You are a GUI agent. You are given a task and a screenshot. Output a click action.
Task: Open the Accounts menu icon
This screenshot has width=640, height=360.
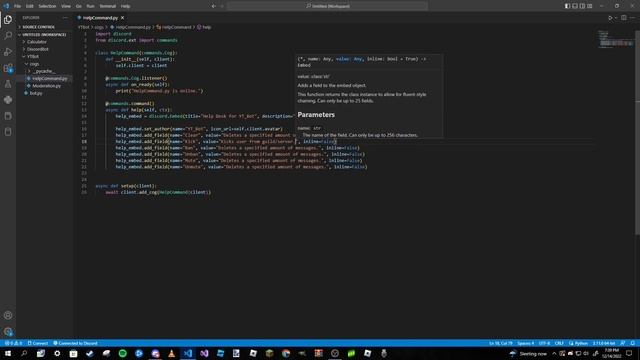(x=8, y=315)
